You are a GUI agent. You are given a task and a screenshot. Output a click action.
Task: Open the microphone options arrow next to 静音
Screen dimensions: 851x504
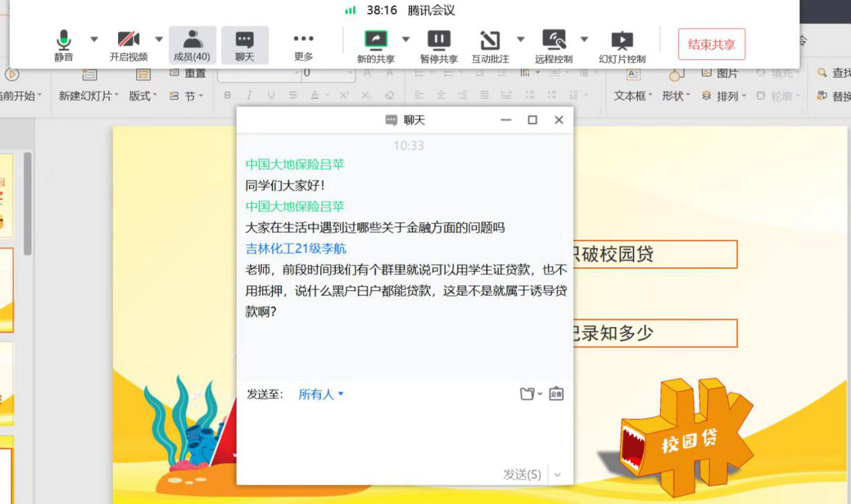point(94,39)
